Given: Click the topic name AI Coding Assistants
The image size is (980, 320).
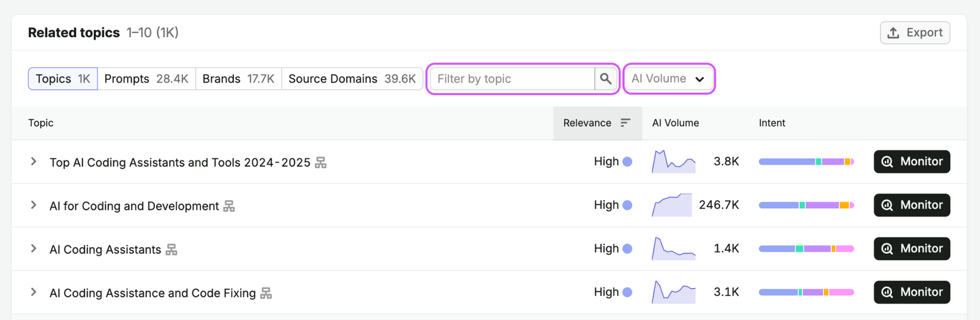Looking at the screenshot, I should pos(105,250).
